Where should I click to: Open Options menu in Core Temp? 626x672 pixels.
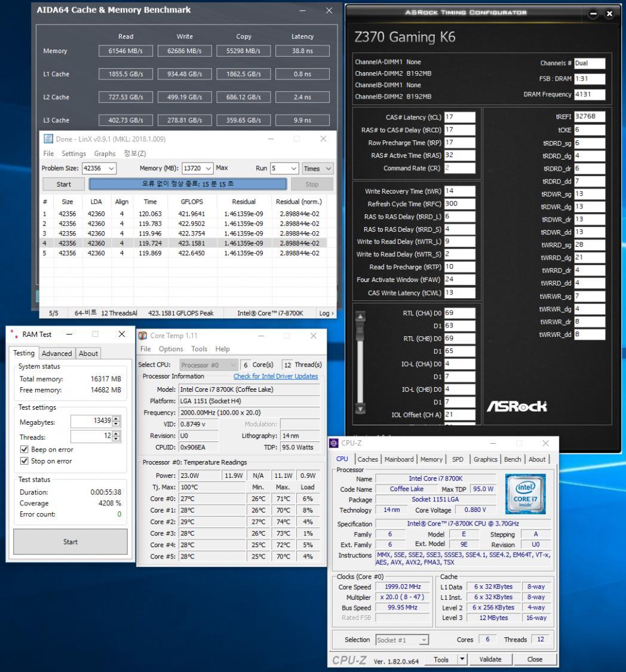(x=171, y=349)
